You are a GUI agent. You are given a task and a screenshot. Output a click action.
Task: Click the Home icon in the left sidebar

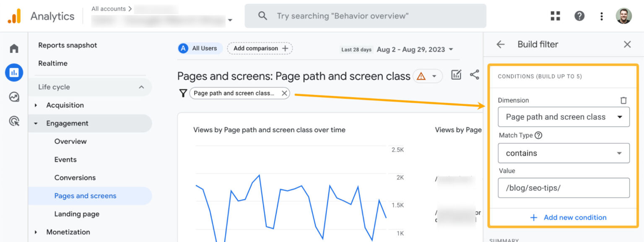click(x=14, y=48)
